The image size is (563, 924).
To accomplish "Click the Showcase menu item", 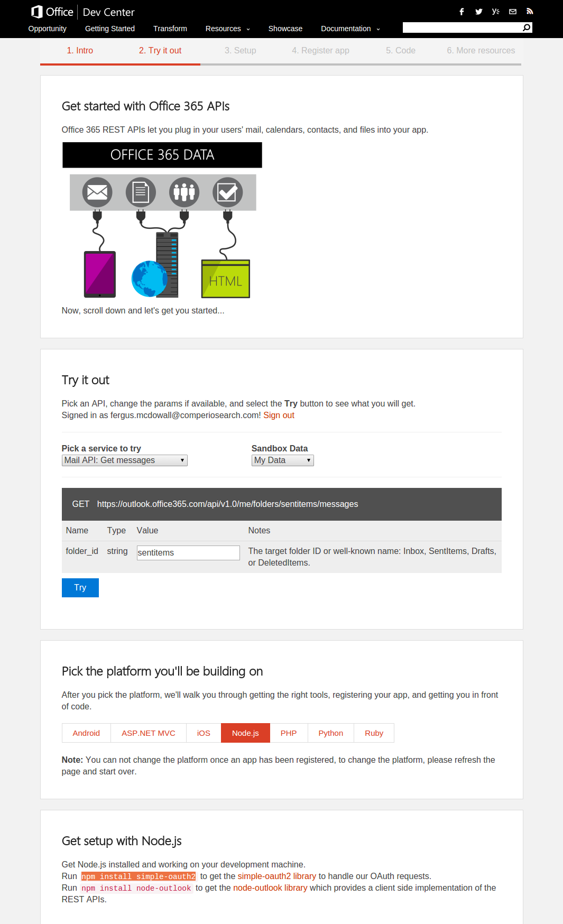I will point(285,29).
